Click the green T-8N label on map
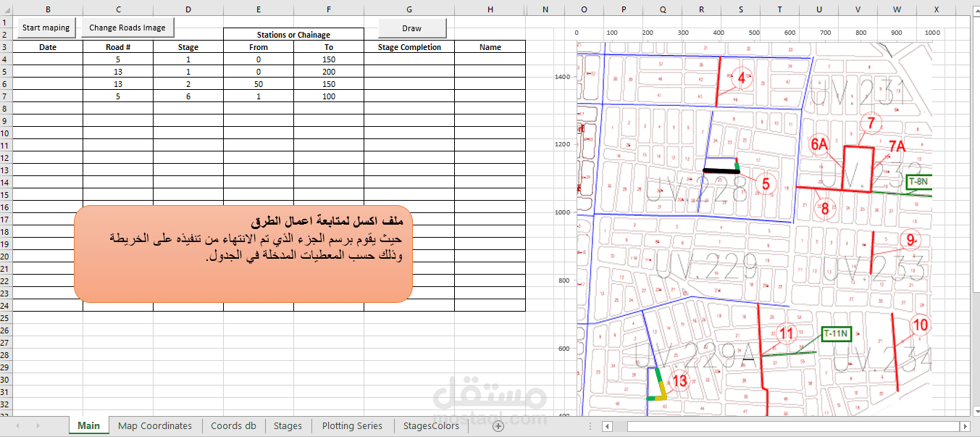 click(x=918, y=182)
